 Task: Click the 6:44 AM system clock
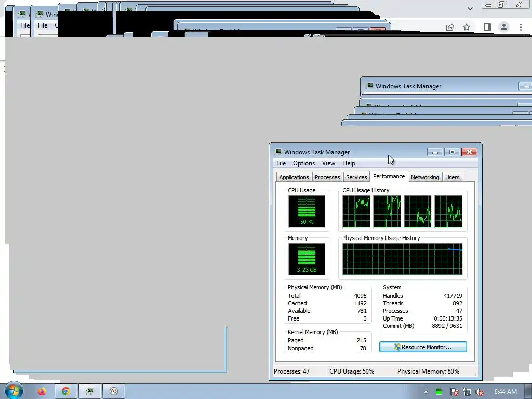(505, 392)
